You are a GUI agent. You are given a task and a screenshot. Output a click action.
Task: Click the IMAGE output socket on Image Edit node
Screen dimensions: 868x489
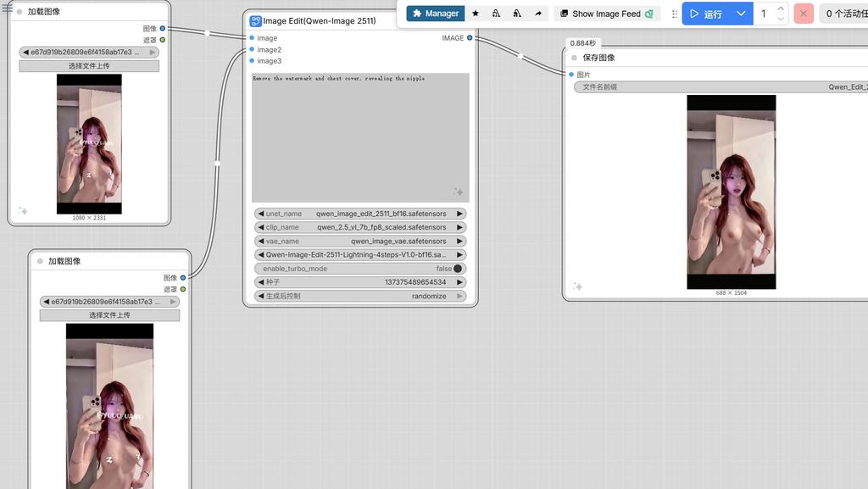(x=470, y=37)
